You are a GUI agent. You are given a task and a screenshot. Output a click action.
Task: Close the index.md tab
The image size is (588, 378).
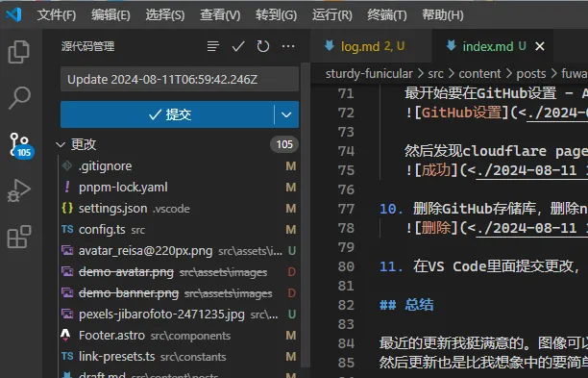[540, 46]
